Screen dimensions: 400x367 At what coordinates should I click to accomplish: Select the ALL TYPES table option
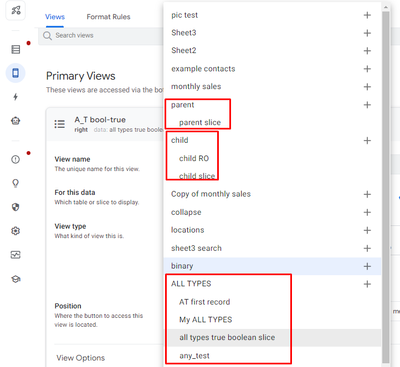pos(191,284)
